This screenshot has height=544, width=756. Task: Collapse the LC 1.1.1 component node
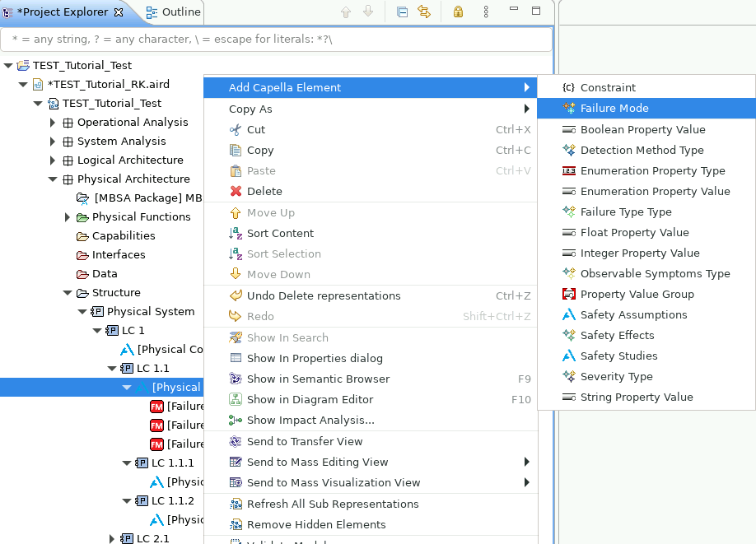coord(127,463)
